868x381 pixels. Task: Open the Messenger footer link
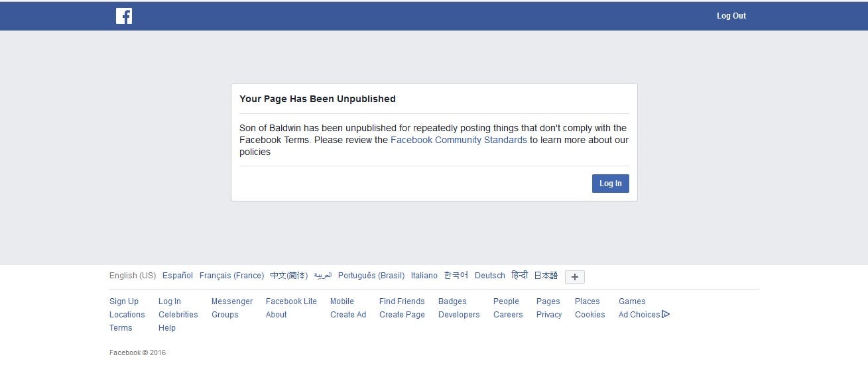pos(232,301)
